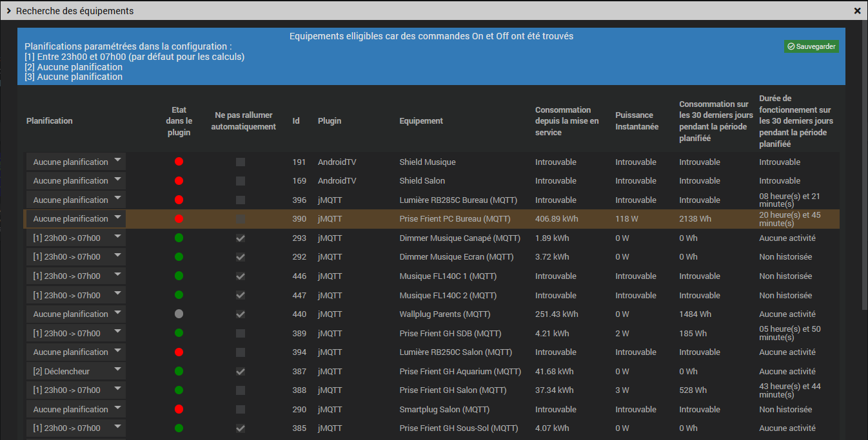Click red status dot for Lumière RB250C Salon
The width and height of the screenshot is (868, 440).
[179, 352]
